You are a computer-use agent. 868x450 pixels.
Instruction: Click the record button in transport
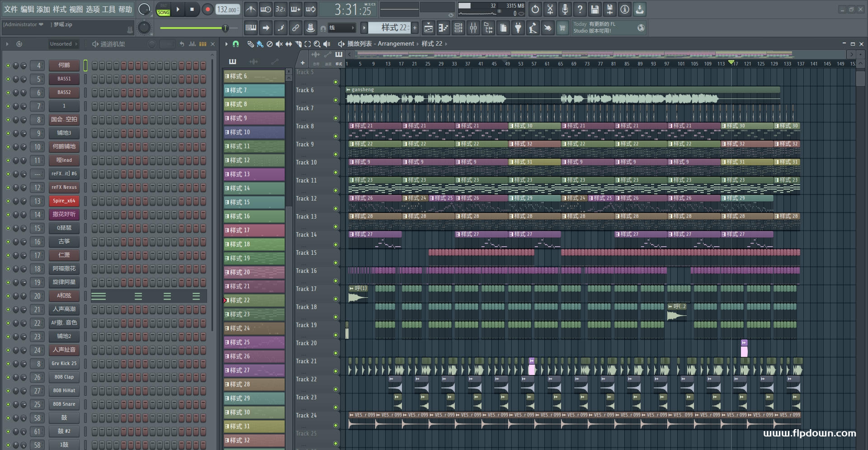tap(208, 9)
